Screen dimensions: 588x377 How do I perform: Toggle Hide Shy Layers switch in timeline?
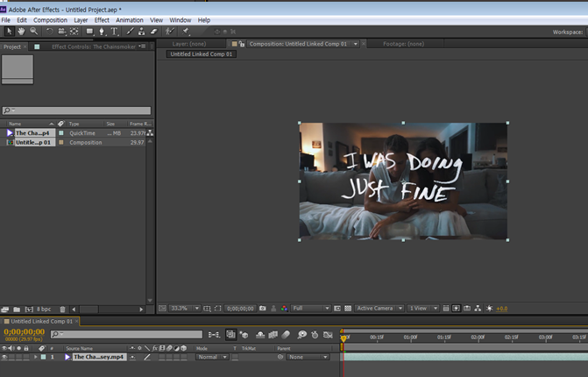coord(260,335)
